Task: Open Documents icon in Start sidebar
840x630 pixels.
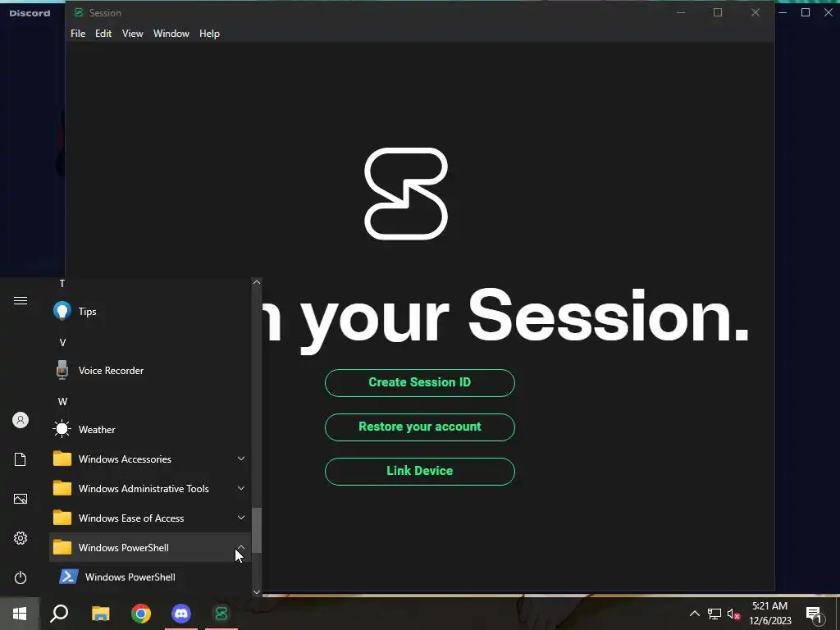Action: point(21,459)
